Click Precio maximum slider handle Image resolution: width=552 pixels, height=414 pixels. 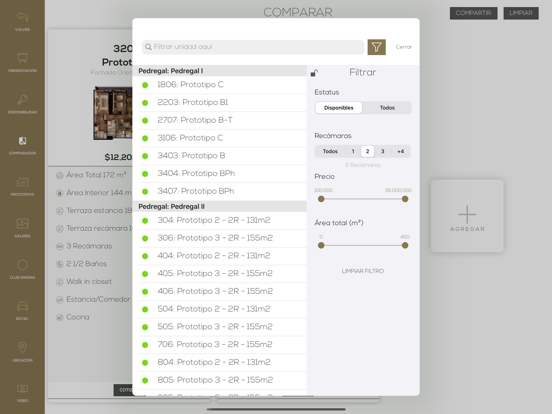click(x=405, y=199)
